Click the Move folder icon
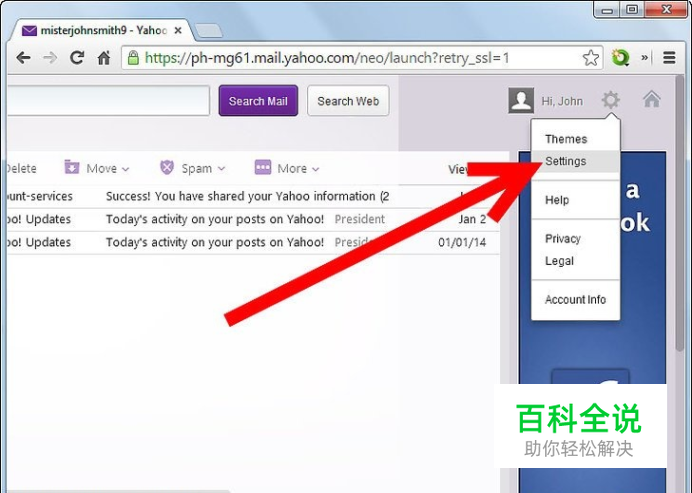 (72, 167)
